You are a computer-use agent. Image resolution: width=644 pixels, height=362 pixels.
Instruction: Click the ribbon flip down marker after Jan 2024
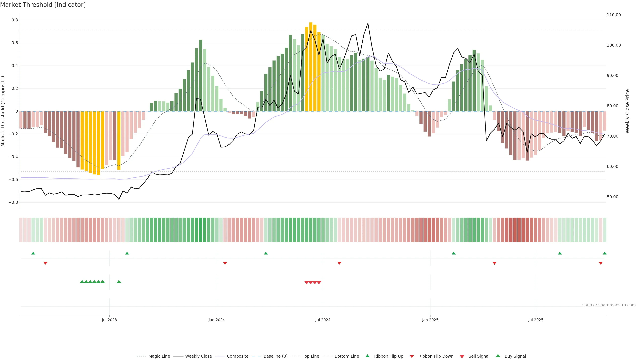tap(225, 263)
